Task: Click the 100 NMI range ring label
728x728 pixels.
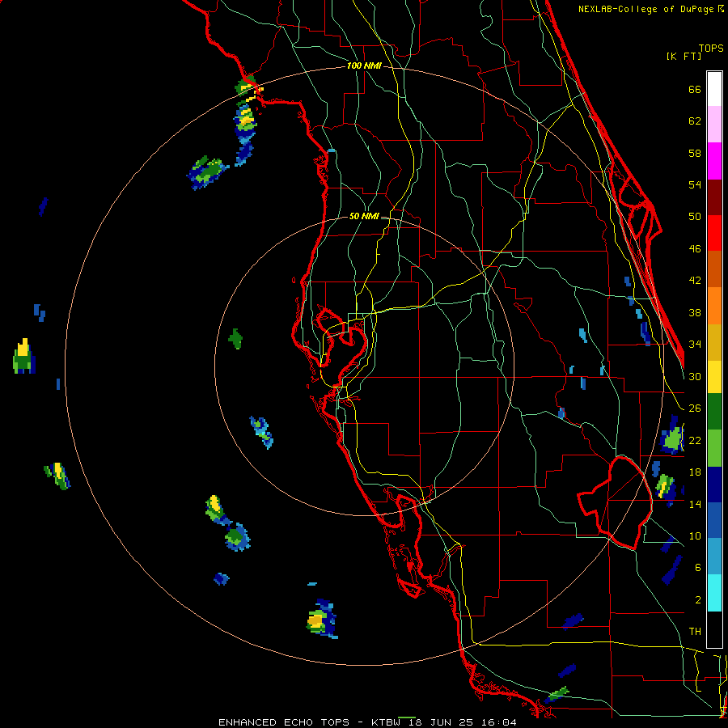Action: coord(364,66)
